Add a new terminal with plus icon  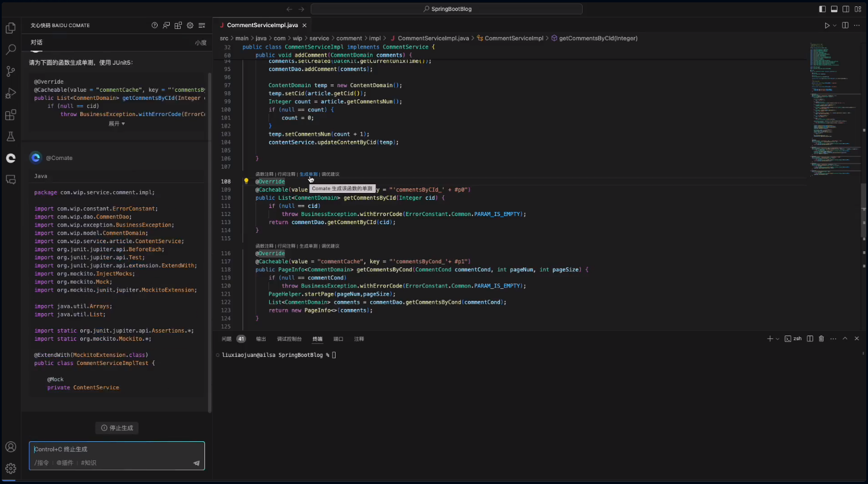pyautogui.click(x=770, y=339)
